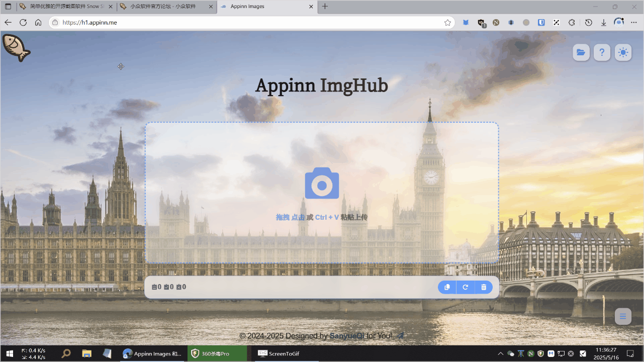Viewport: 644px width, 362px height.
Task: Switch to the 小众软件官方论坛 tab
Action: pos(166,7)
